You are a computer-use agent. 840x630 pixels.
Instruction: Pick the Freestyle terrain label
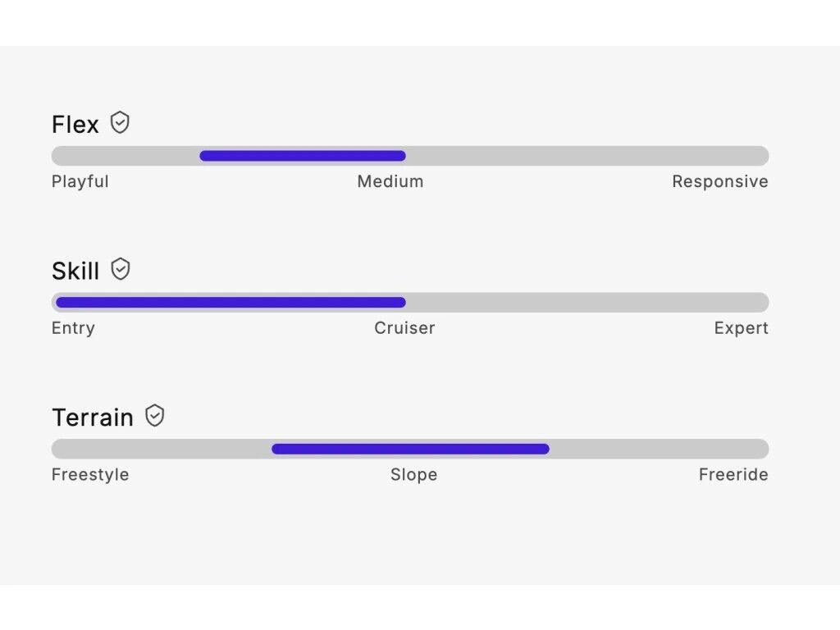[90, 474]
